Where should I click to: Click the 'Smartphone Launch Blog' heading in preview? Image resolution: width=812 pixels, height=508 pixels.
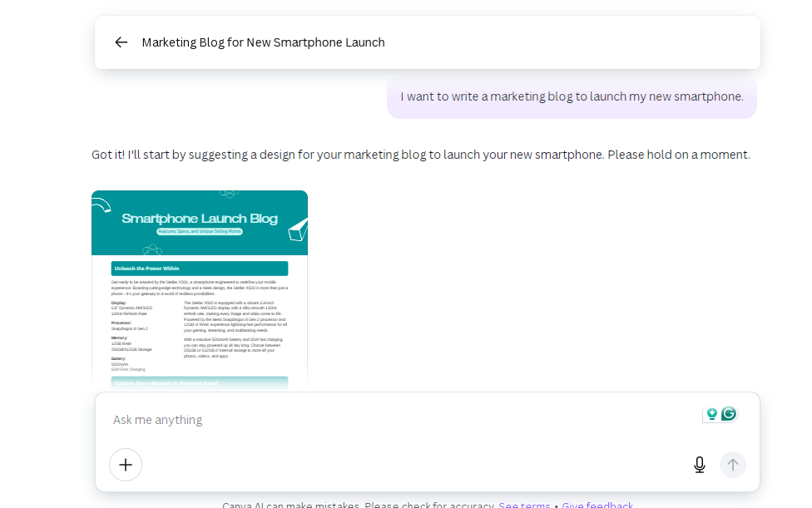pyautogui.click(x=200, y=219)
